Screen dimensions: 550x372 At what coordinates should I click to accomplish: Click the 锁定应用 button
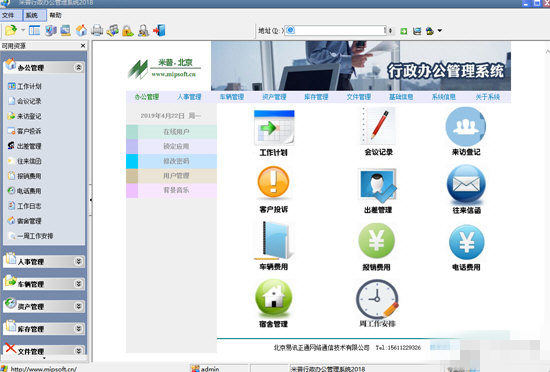172,147
